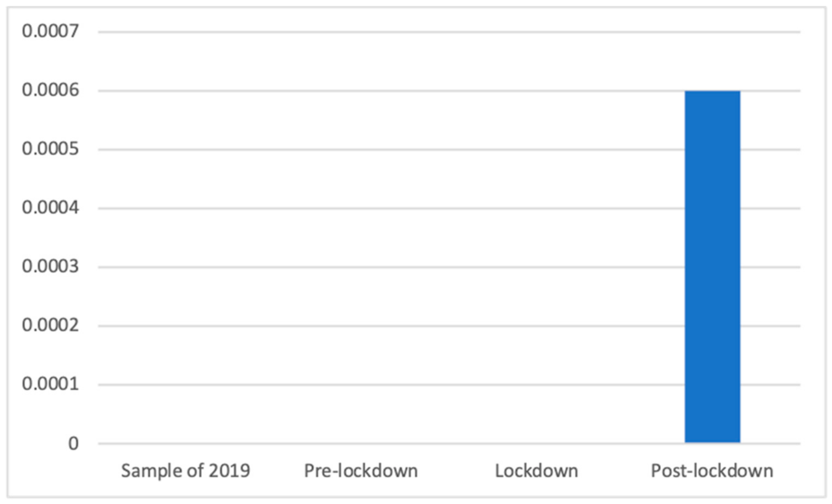Image resolution: width=832 pixels, height=504 pixels.
Task: Click the 0.0004 y-axis value
Action: tap(50, 208)
